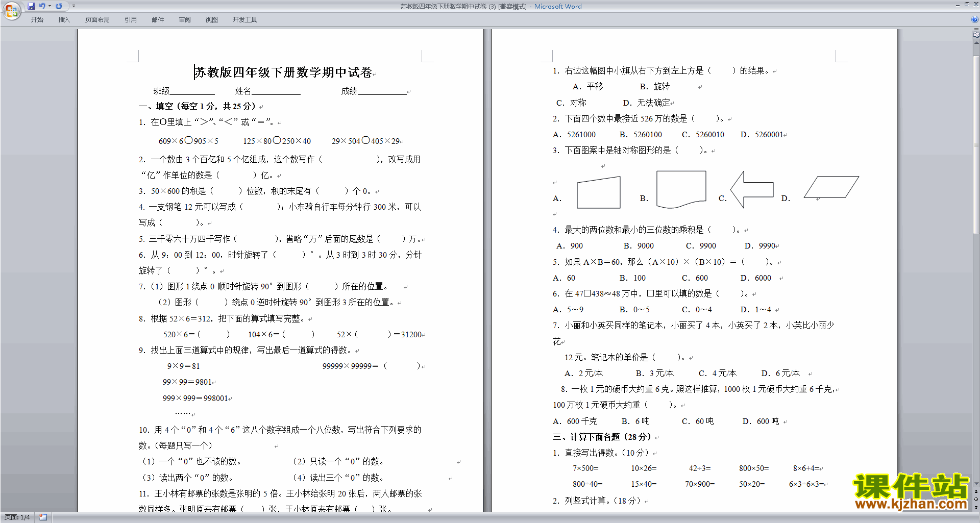Click heading 三、计算下面各题（28分）
The image size is (980, 523).
(x=602, y=437)
